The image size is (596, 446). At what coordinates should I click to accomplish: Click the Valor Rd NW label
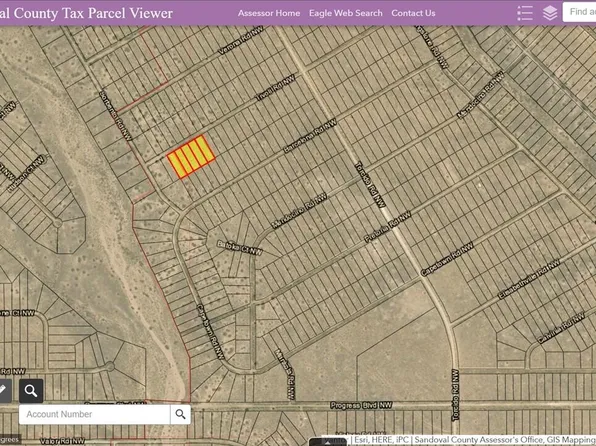(62, 441)
